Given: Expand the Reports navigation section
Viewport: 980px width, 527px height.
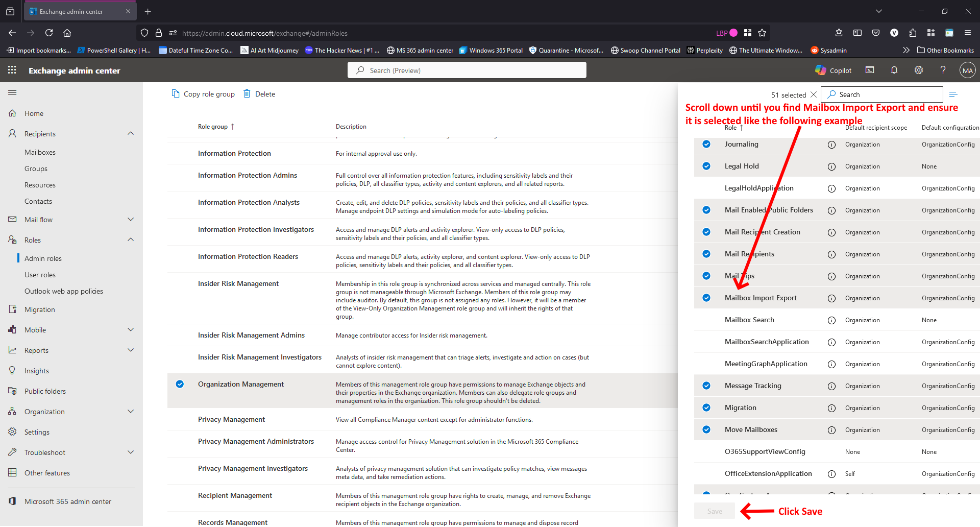Looking at the screenshot, I should click(131, 350).
